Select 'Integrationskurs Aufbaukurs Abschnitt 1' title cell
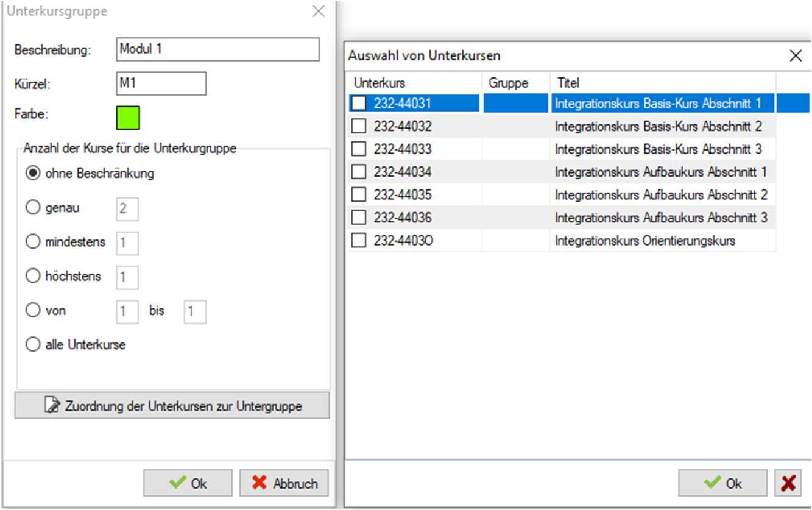Screen dimensions: 812x510 pyautogui.click(x=663, y=172)
